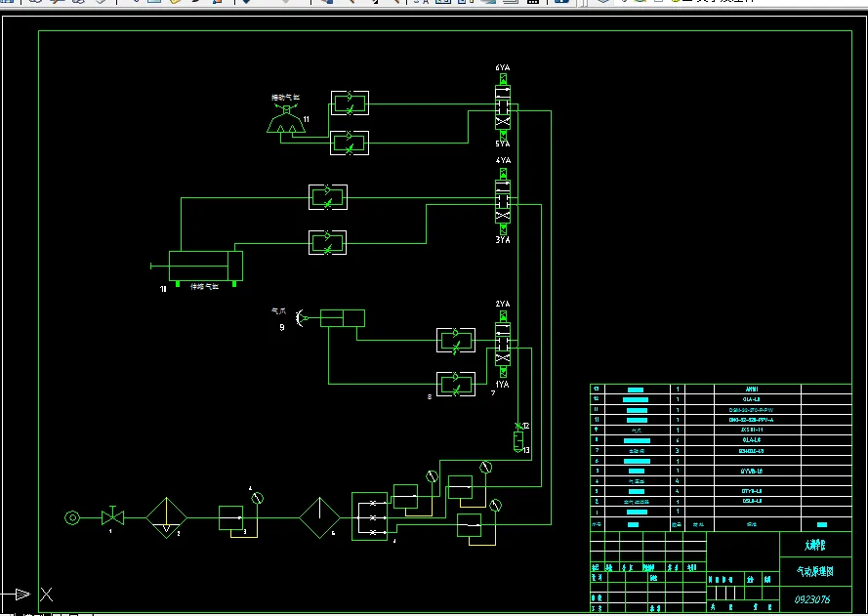Screen dimensions: 868x616
Task: Select the lubricator diamond numbered 6
Action: click(x=320, y=517)
